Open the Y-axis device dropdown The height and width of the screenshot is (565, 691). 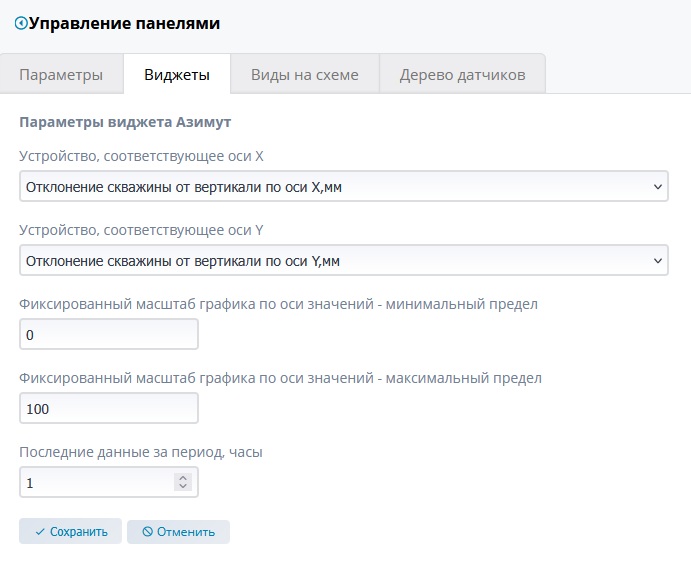click(x=343, y=261)
